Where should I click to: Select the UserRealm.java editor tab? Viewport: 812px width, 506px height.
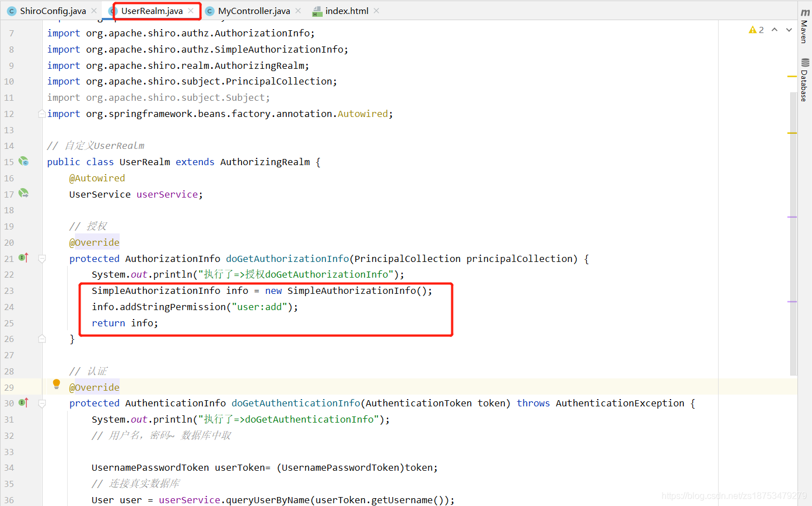[152, 11]
